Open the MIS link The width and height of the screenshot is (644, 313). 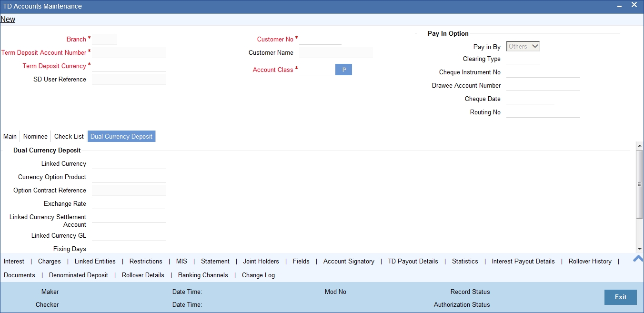tap(181, 261)
